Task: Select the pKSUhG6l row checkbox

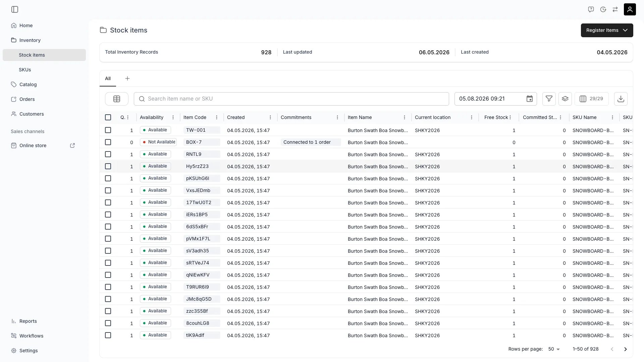Action: 108,178
